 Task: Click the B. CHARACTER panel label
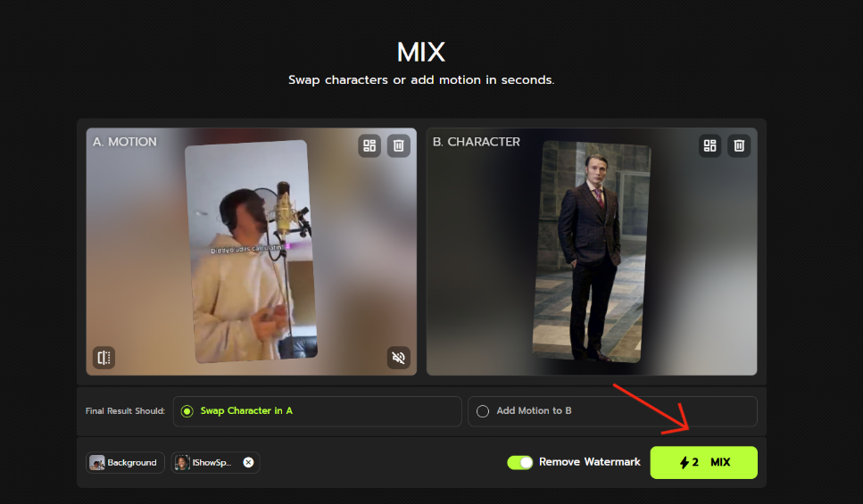click(x=476, y=142)
